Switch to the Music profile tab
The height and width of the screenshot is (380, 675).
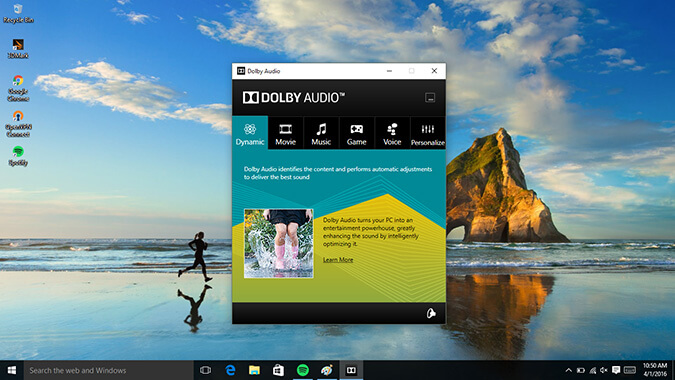pos(321,133)
